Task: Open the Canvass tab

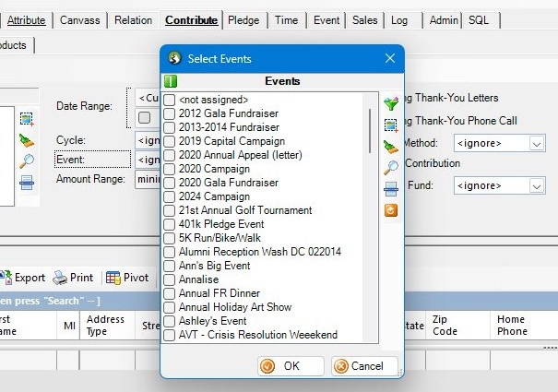Action: (x=82, y=19)
